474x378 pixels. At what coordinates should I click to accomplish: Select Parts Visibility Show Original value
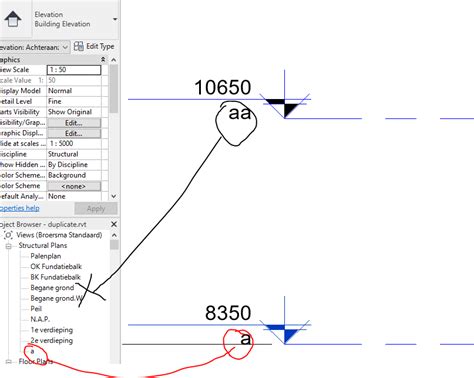[x=74, y=112]
